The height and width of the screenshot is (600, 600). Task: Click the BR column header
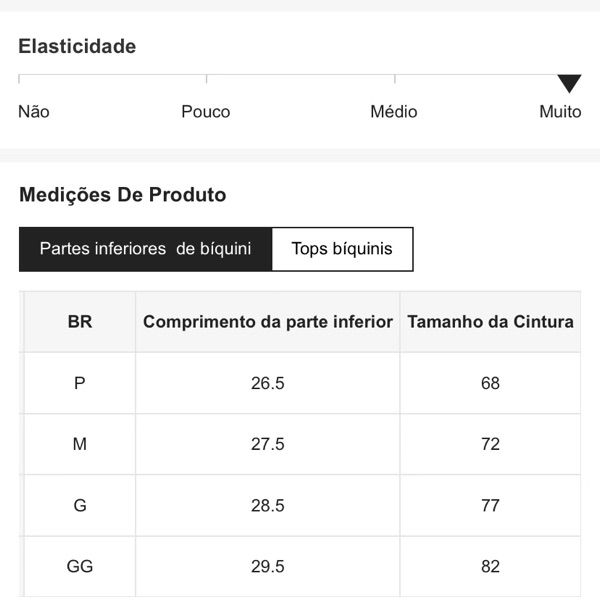coord(80,322)
